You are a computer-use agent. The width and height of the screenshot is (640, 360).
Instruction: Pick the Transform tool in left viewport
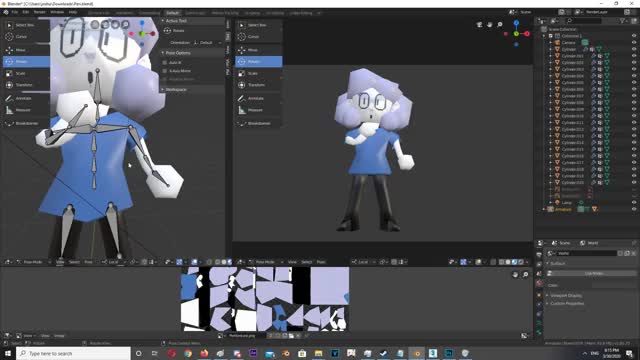[26, 85]
